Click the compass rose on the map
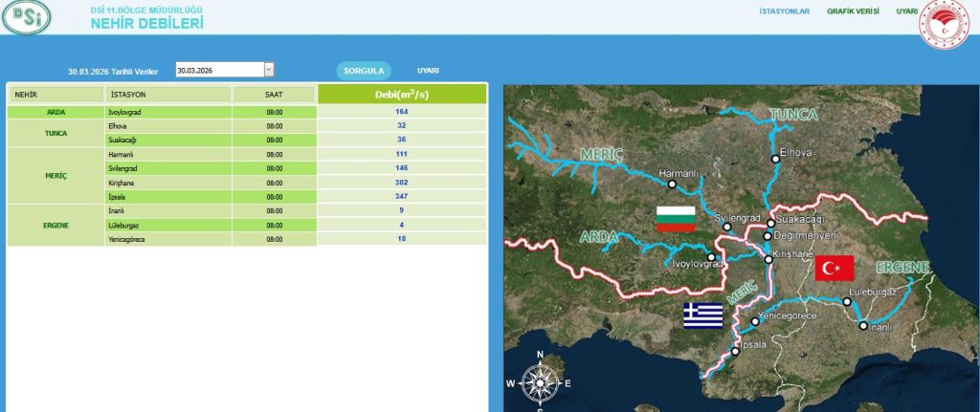Screen dimensions: 980x412 pos(540,382)
